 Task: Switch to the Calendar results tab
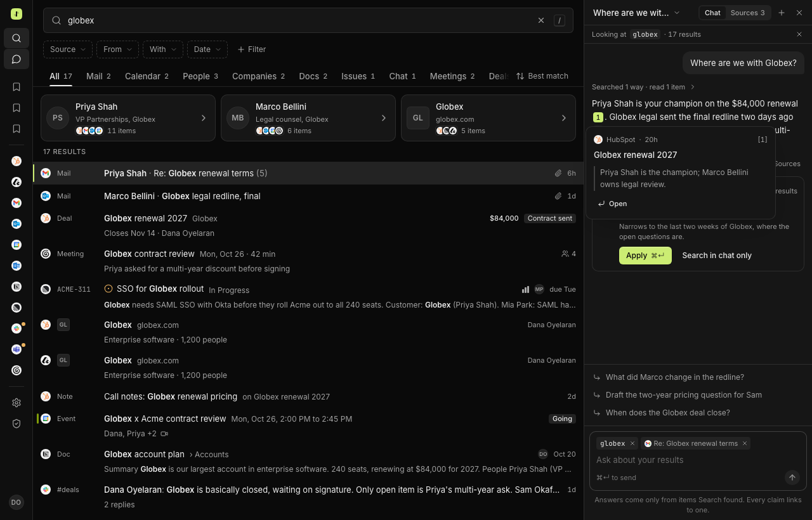coord(147,76)
